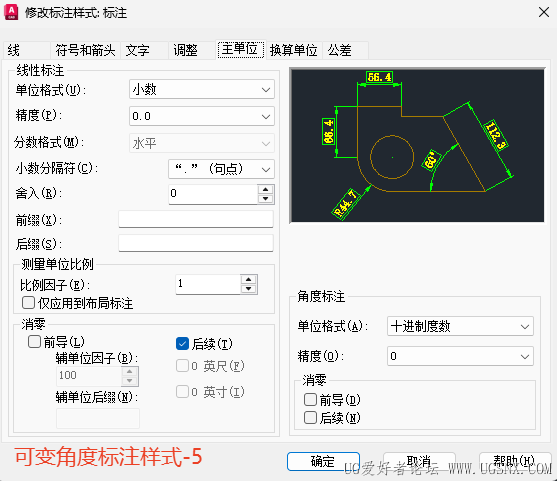The height and width of the screenshot is (481, 557).
Task: Decrease 比例因子 scale factor with down arrow
Action: tap(249, 289)
